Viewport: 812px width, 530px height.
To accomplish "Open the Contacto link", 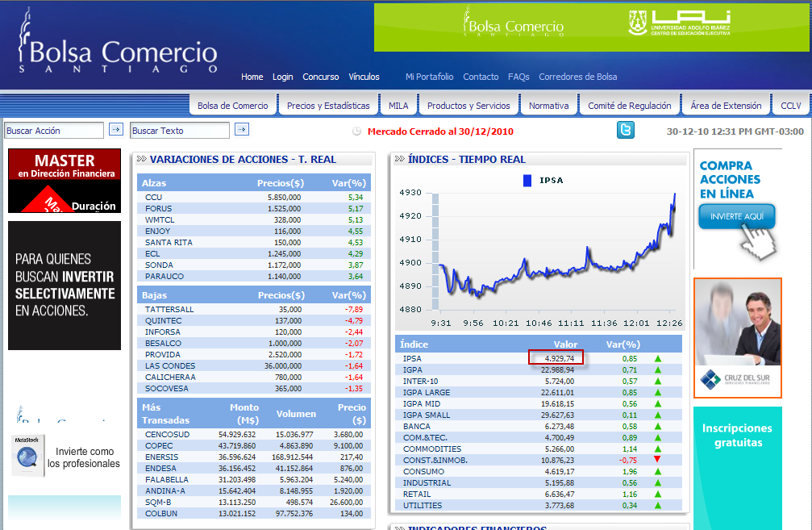I will click(x=481, y=77).
